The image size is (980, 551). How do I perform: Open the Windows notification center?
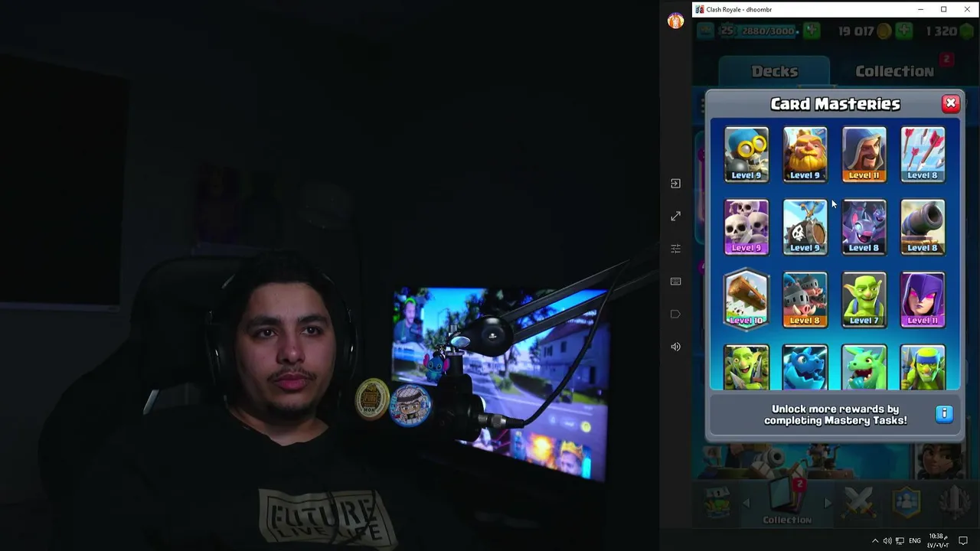click(x=963, y=541)
